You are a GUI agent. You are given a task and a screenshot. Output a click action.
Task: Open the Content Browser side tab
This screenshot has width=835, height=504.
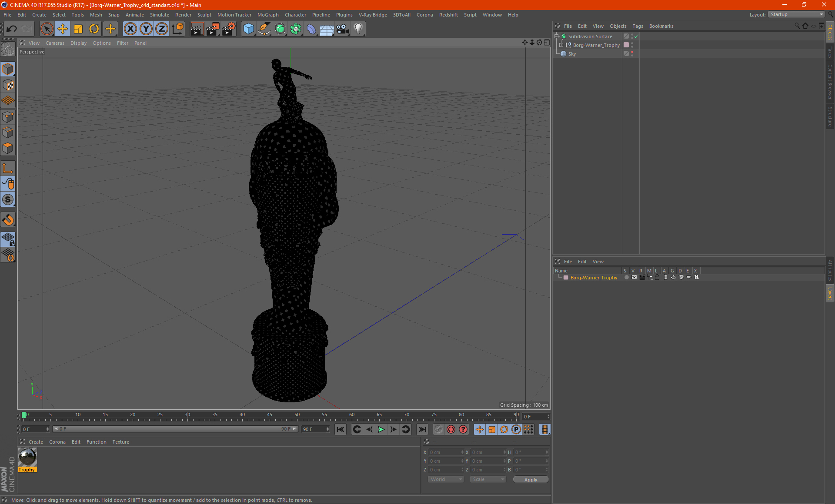(830, 82)
